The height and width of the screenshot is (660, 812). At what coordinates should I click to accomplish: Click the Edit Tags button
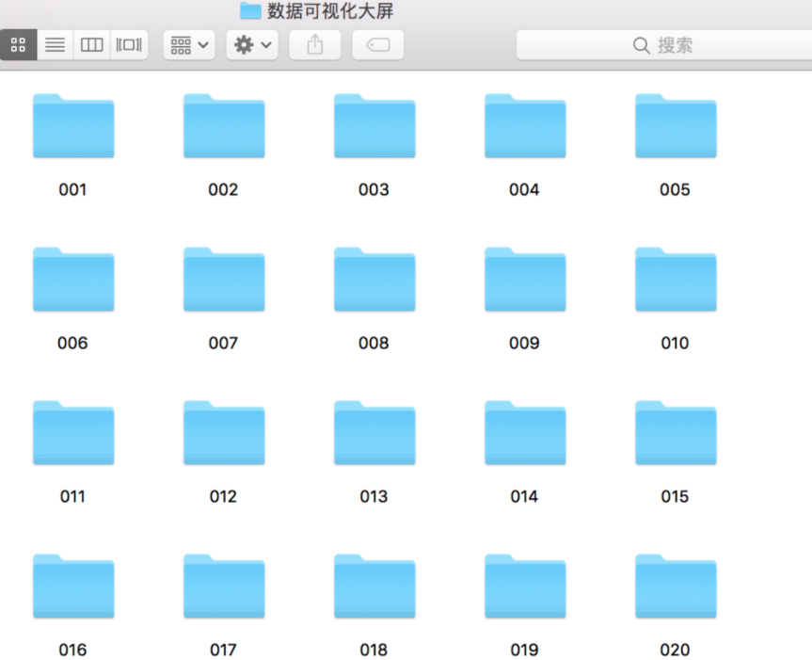pyautogui.click(x=377, y=45)
